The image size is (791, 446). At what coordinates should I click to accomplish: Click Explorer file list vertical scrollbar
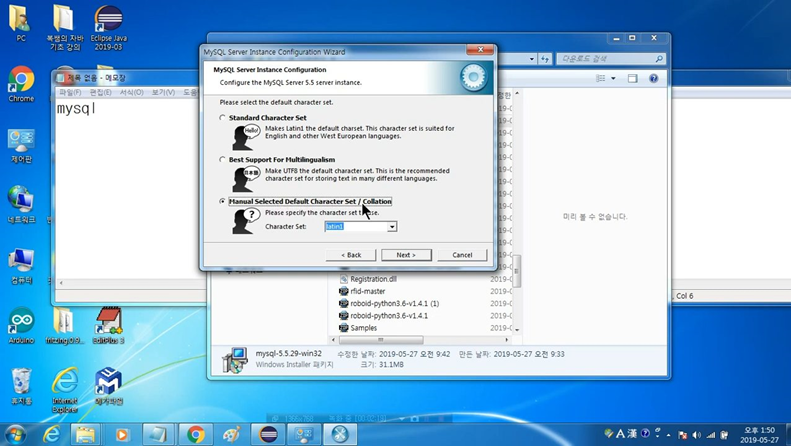[x=517, y=271]
